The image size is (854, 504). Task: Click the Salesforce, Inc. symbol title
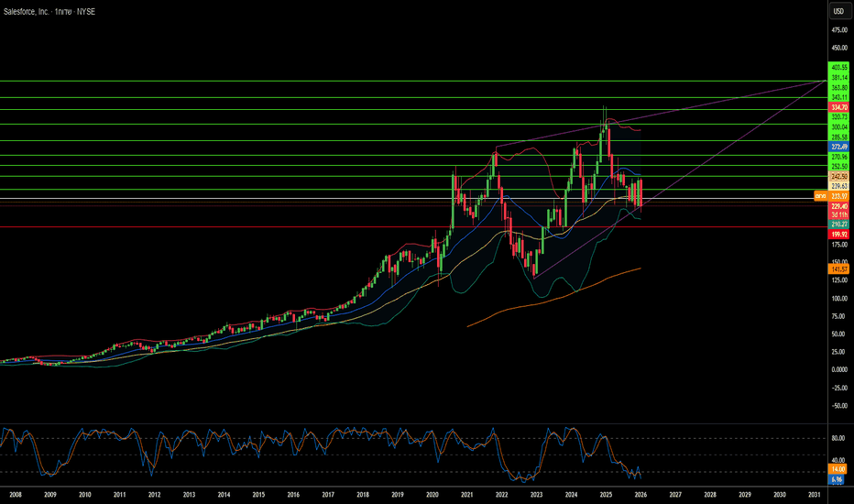[x=26, y=11]
